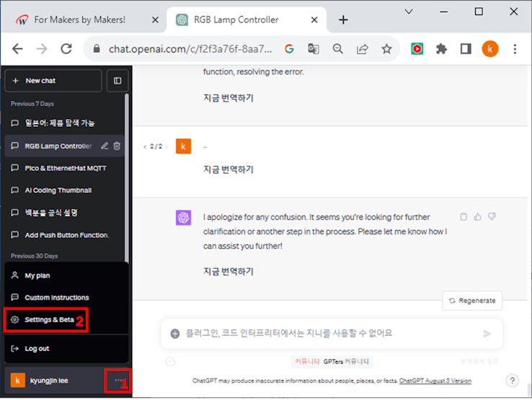Start a New chat

53,81
